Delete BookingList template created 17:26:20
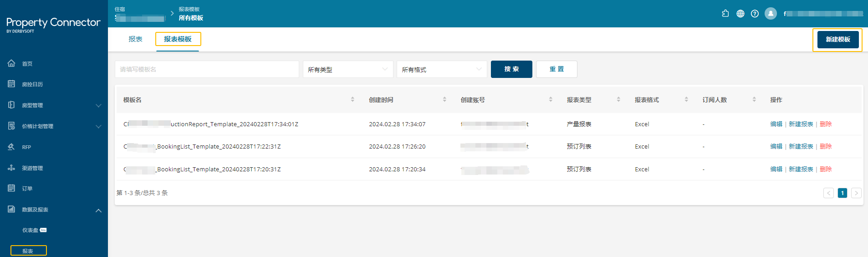The height and width of the screenshot is (257, 868). 826,146
